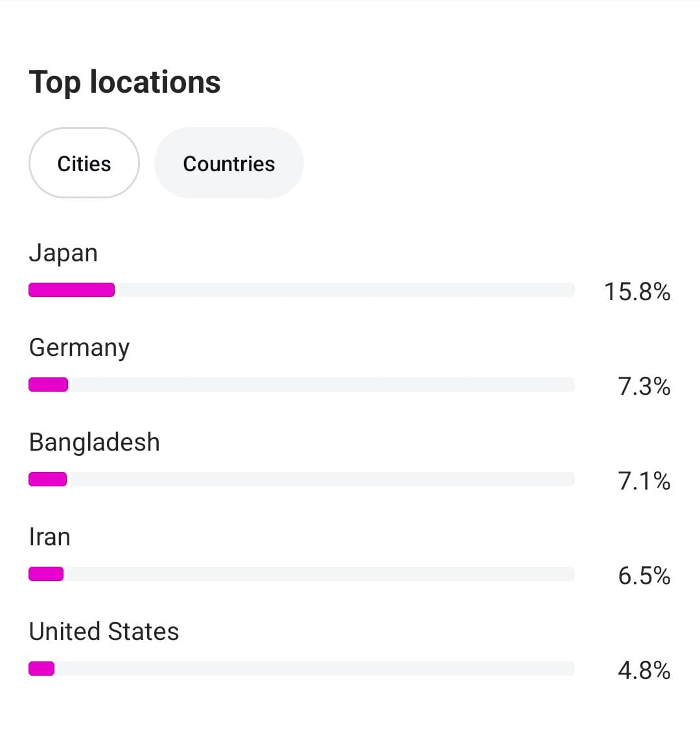Screen dimensions: 700x747
Task: Click the Germany country label
Action: click(x=79, y=348)
